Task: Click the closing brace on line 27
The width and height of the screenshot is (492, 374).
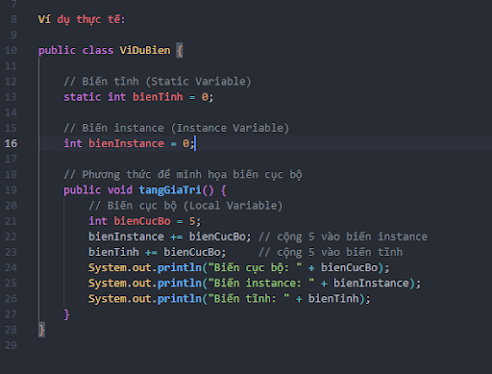Action: pyautogui.click(x=67, y=314)
